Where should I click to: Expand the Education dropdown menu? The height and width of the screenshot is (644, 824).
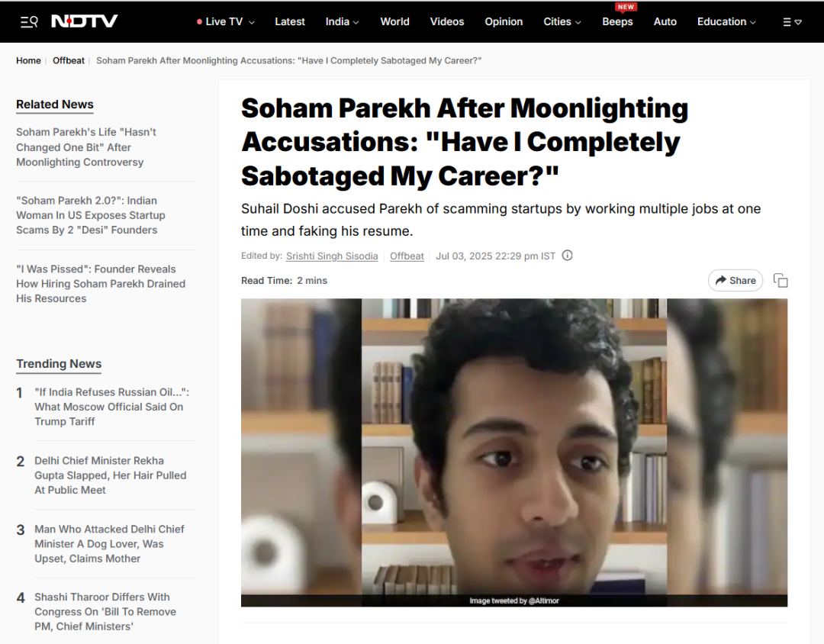pyautogui.click(x=726, y=21)
